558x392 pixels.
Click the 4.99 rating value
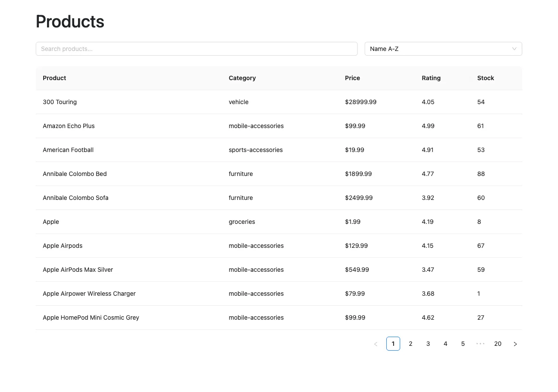point(428,126)
